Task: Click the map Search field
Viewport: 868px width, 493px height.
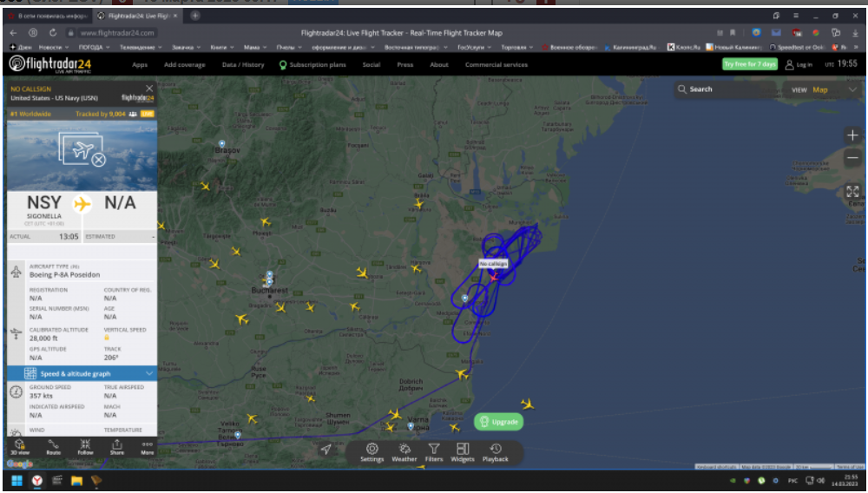Action: click(x=725, y=89)
